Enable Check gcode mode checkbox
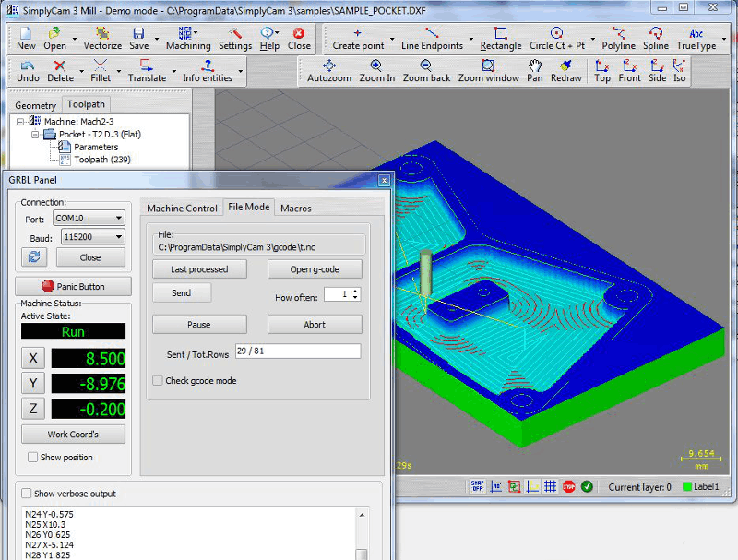Image resolution: width=738 pixels, height=560 pixels. pyautogui.click(x=158, y=380)
